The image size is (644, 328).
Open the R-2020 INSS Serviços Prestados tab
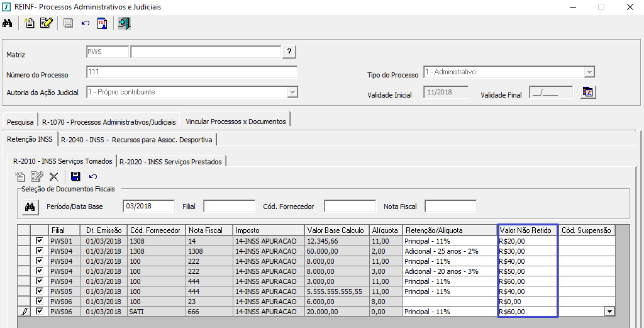[x=171, y=162]
